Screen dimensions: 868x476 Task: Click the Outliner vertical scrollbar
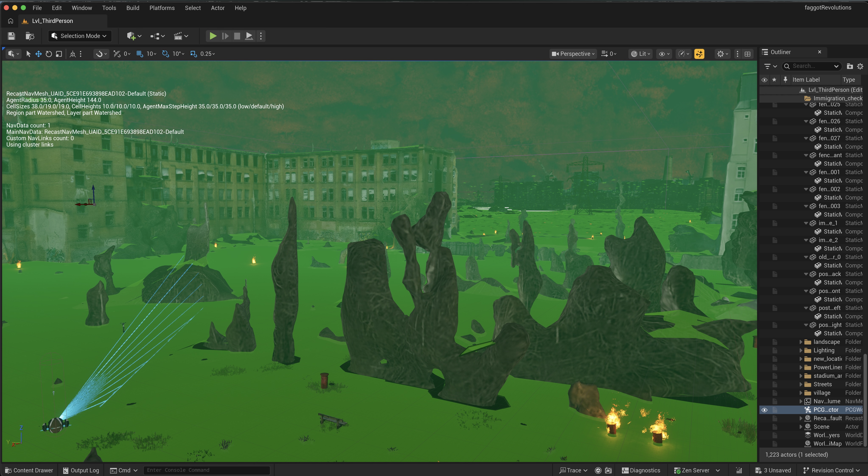(x=865, y=400)
